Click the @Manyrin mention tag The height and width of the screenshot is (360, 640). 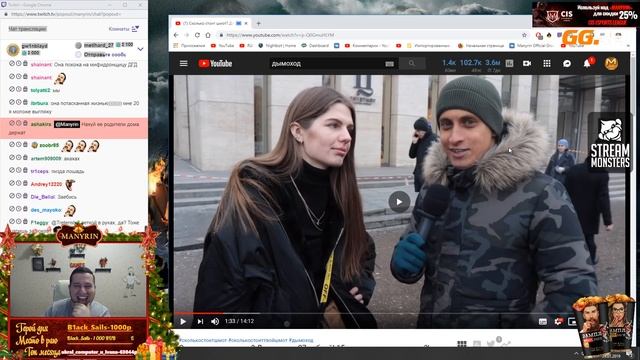(x=67, y=124)
